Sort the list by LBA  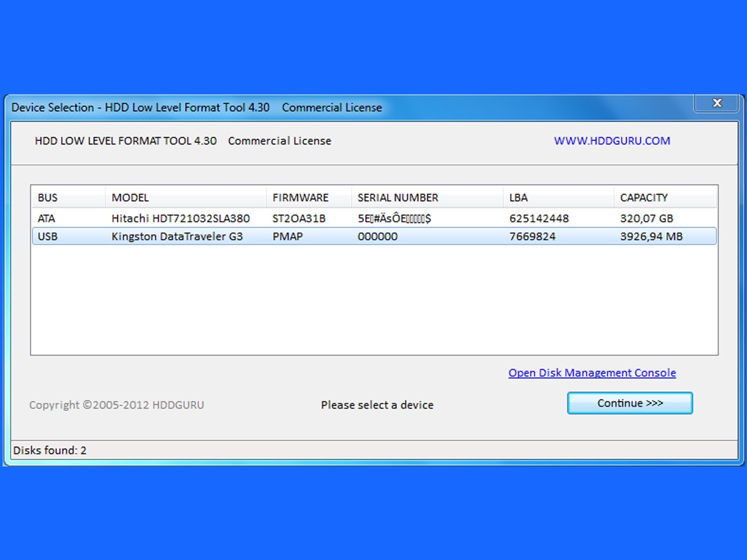pos(517,197)
